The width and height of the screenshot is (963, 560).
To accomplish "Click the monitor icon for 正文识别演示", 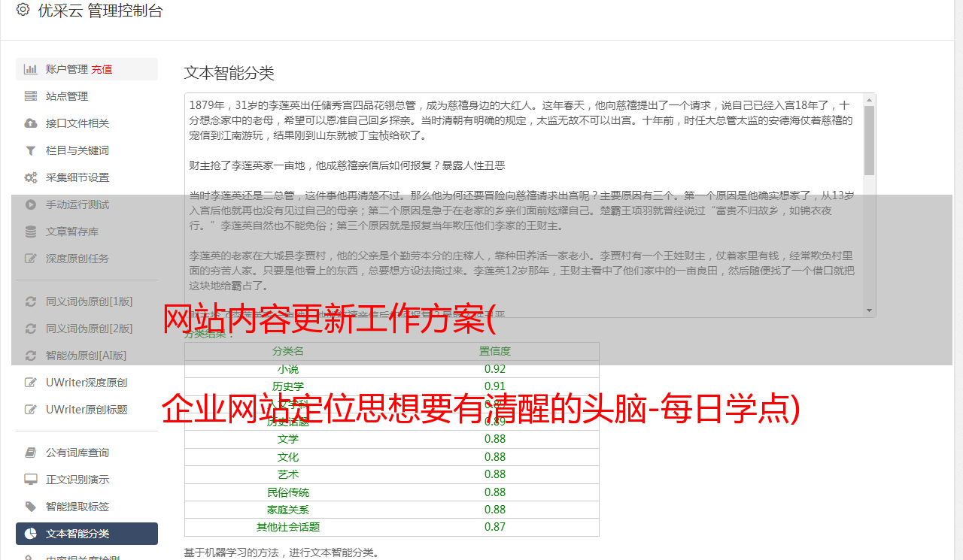I will pyautogui.click(x=31, y=480).
